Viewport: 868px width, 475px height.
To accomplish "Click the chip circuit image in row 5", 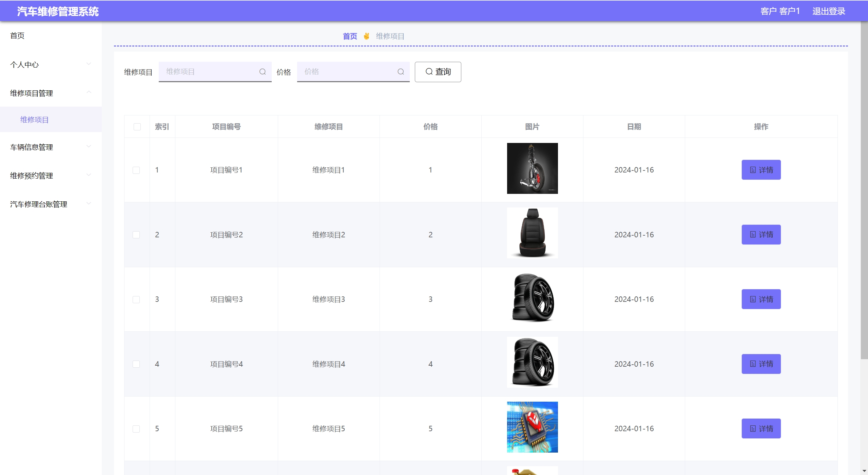I will pos(532,427).
